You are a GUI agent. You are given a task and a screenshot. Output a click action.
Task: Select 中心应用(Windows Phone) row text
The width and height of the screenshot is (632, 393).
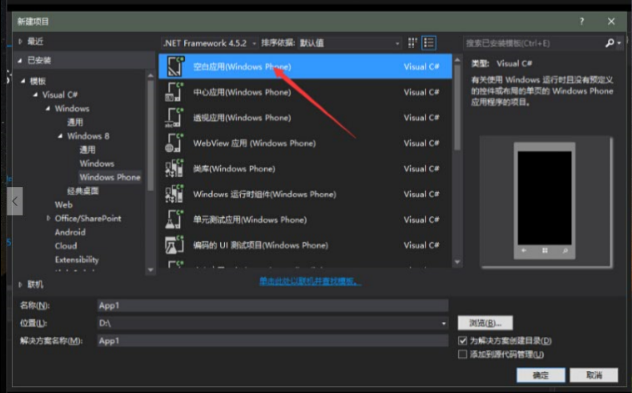(242, 92)
